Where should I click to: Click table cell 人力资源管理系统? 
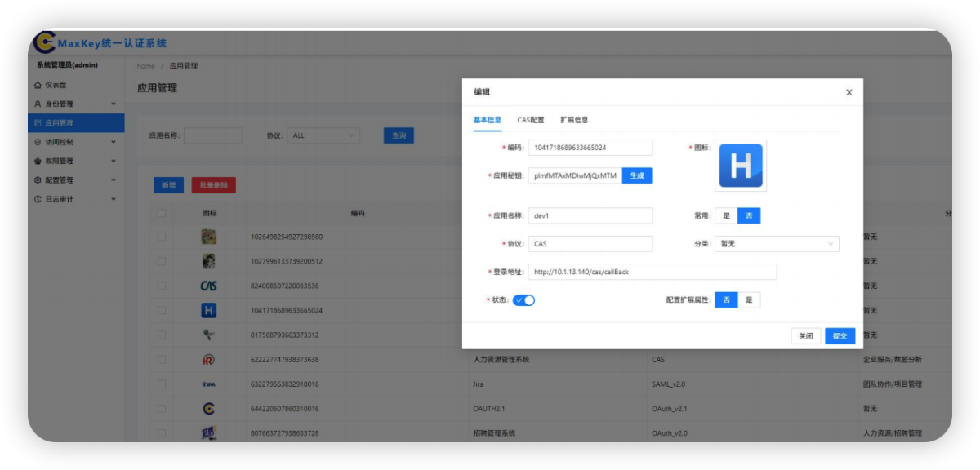click(x=501, y=359)
